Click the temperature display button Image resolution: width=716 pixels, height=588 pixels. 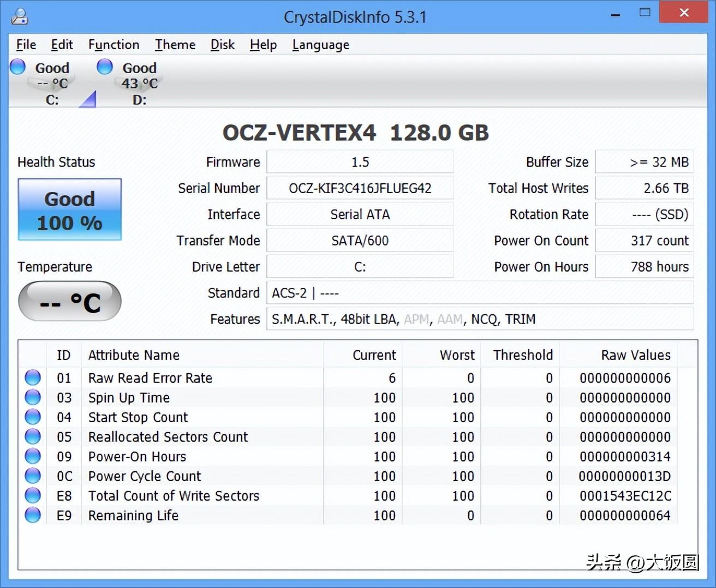pos(70,302)
